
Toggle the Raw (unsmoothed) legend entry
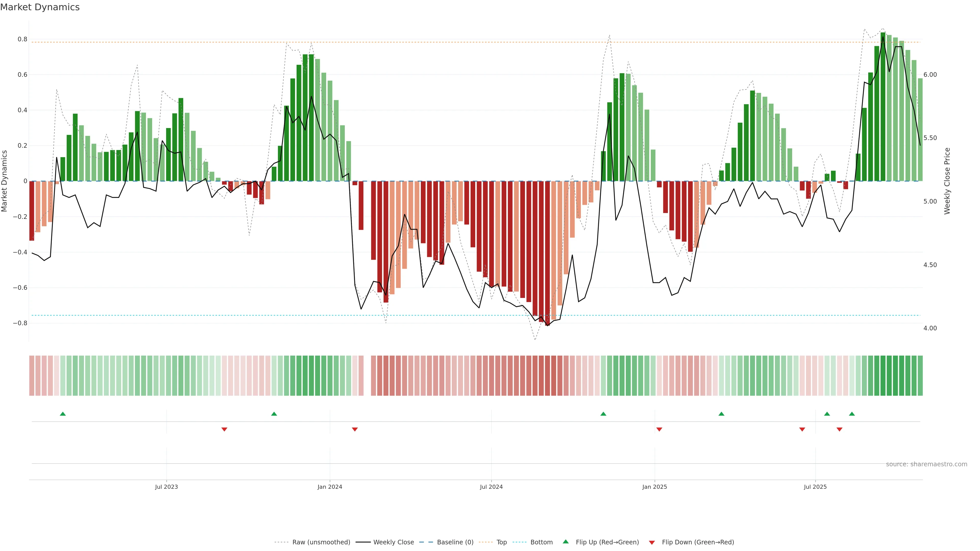click(321, 542)
